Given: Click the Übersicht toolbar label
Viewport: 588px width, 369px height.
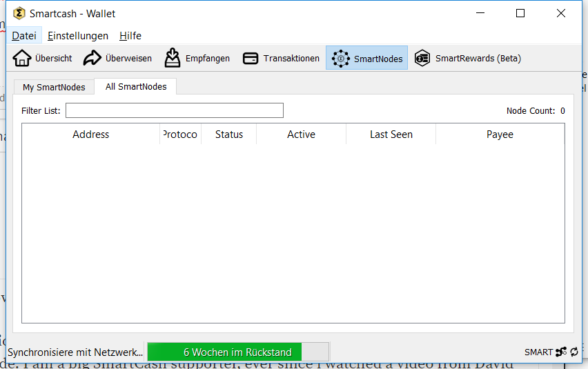Looking at the screenshot, I should coord(54,58).
